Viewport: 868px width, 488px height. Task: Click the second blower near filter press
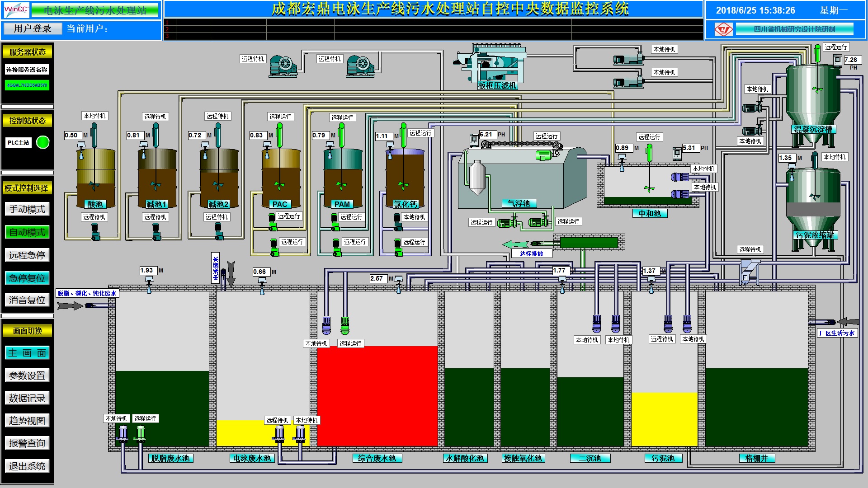[360, 66]
